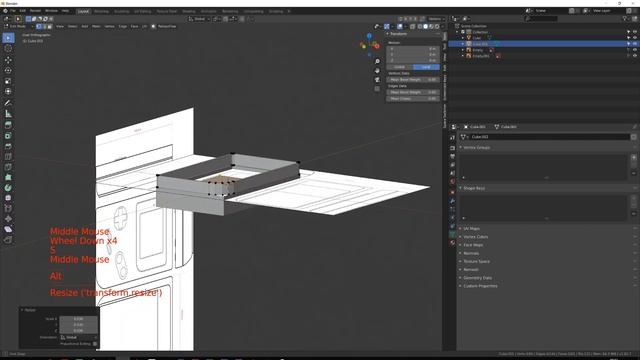Switch to wireframe viewport shading
Viewport: 640px width, 360px height.
[420, 27]
